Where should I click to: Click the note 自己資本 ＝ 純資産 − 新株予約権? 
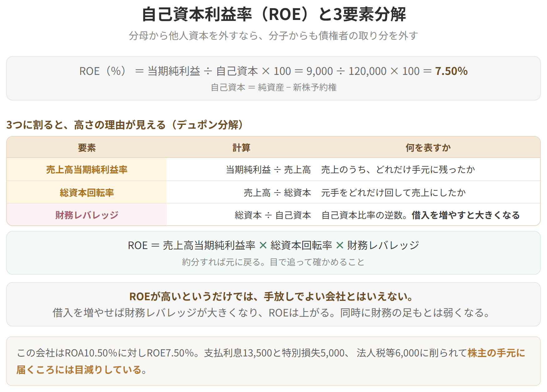(273, 87)
